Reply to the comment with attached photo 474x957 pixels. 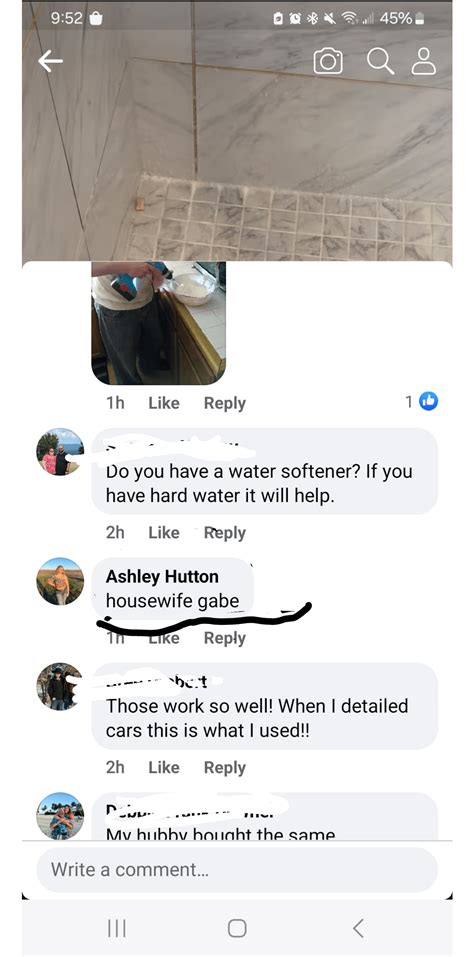tap(224, 403)
